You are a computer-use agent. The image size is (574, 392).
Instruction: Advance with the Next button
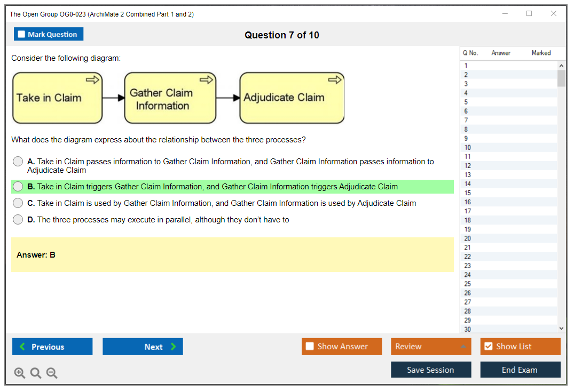pos(143,347)
